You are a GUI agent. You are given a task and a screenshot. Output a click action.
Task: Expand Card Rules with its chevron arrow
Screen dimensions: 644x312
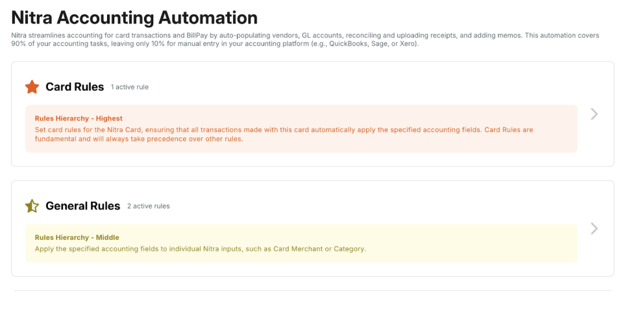point(594,114)
